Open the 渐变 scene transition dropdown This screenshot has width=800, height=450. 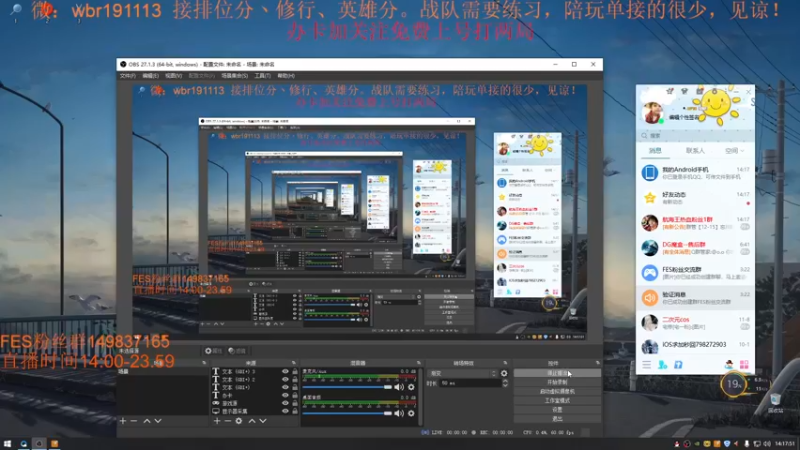[x=462, y=373]
